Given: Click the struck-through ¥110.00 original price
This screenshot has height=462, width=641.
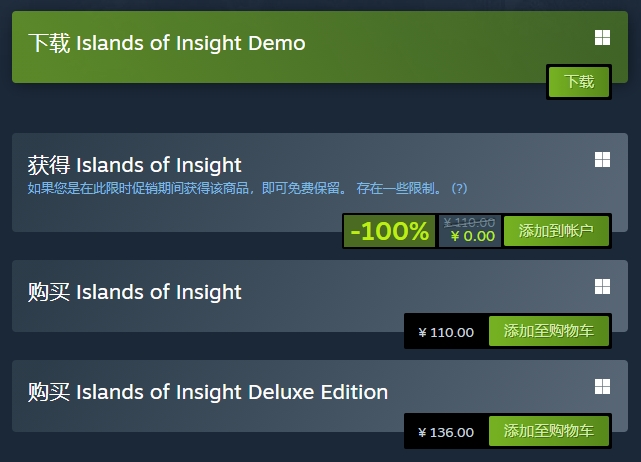Looking at the screenshot, I should point(469,222).
